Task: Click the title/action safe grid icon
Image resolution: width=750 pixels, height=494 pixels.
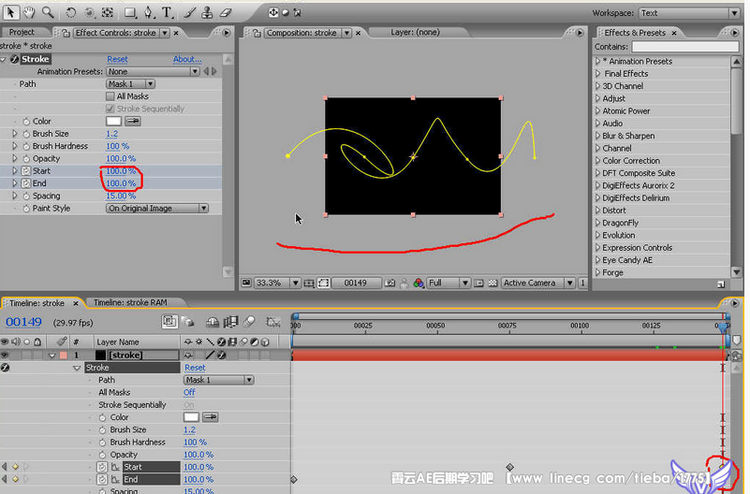Action: (309, 284)
